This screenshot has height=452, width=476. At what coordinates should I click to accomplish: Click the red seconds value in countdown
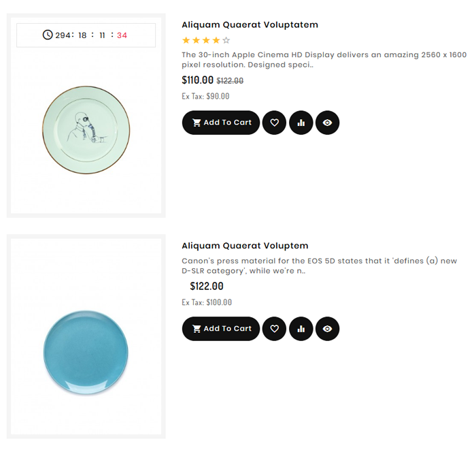pos(122,35)
